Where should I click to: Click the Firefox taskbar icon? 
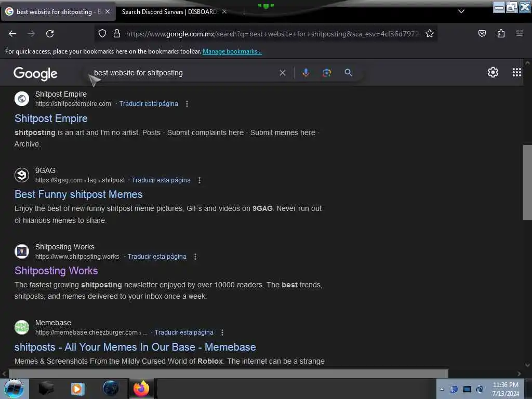(x=141, y=389)
